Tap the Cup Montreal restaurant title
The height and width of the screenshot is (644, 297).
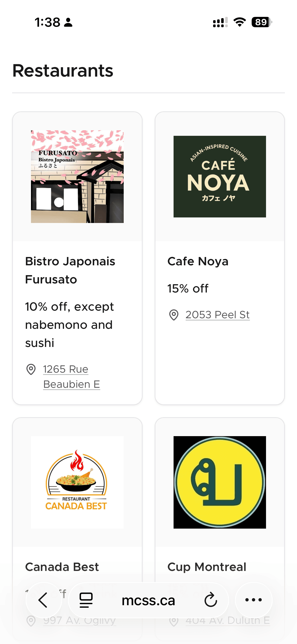[207, 567]
